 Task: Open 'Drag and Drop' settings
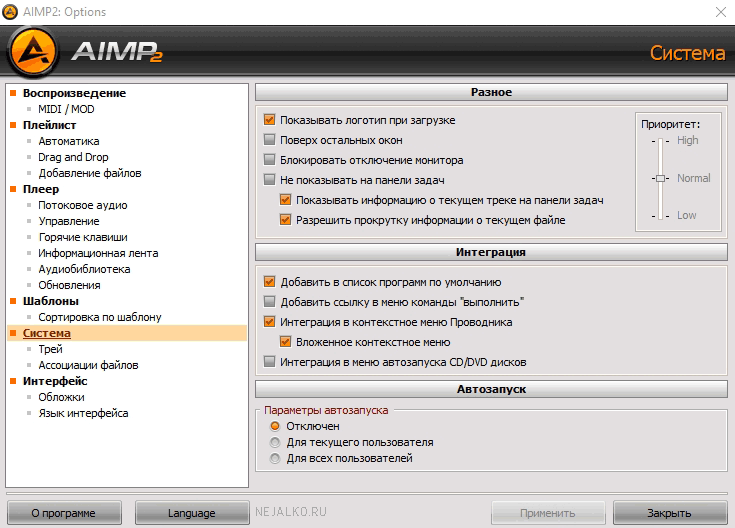coord(73,157)
